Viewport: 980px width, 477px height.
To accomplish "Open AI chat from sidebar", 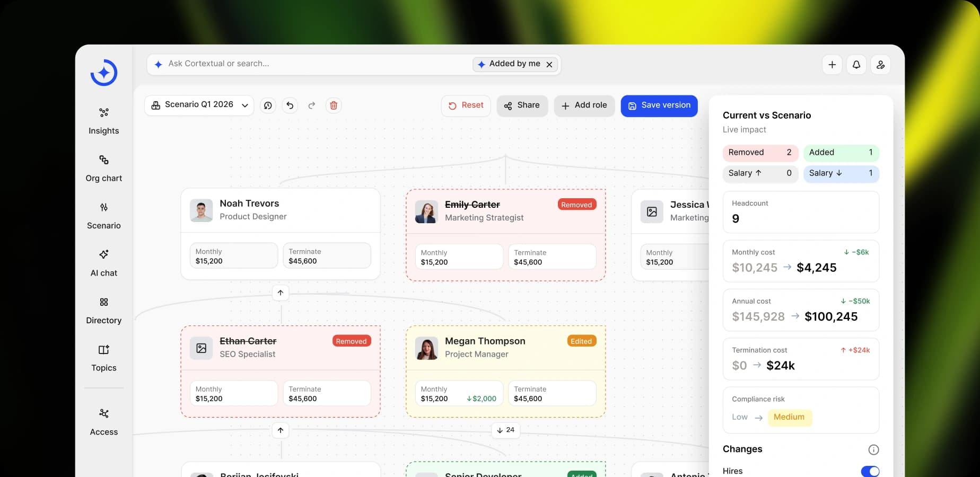I will point(104,263).
